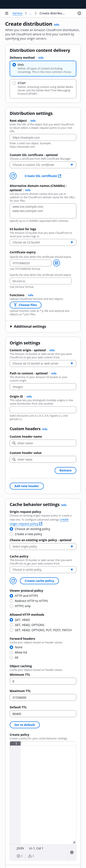
Task: Open the custom SSL certificate dropdown
Action: (43, 165)
